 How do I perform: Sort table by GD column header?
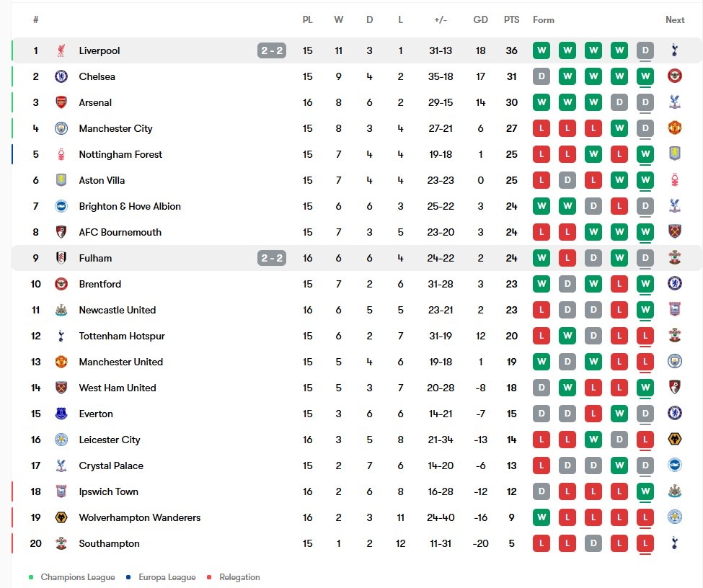pyautogui.click(x=481, y=19)
